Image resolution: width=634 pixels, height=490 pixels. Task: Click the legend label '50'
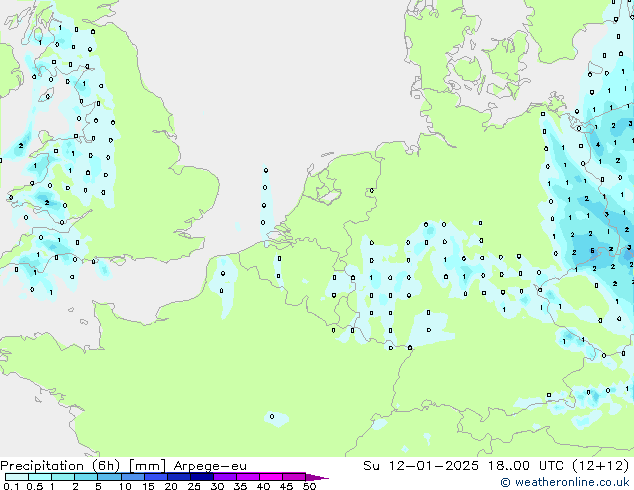(309, 486)
